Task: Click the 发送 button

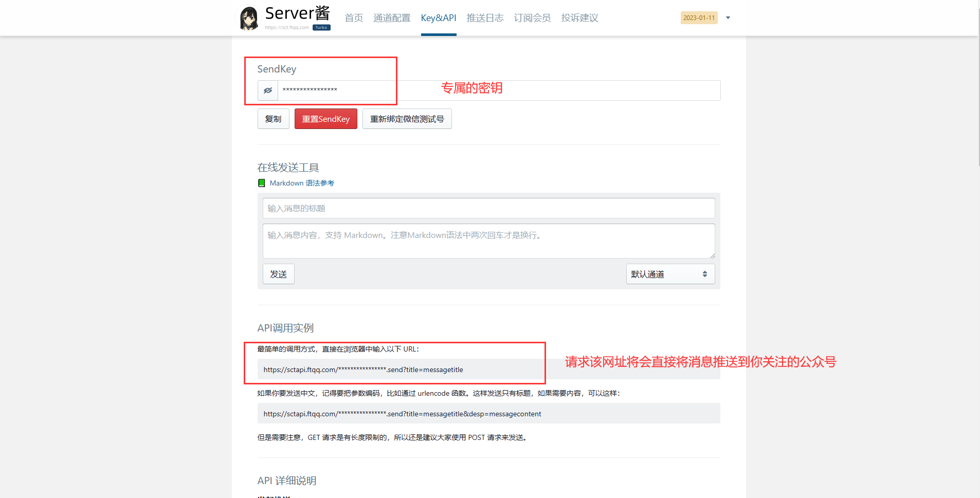Action: point(279,274)
